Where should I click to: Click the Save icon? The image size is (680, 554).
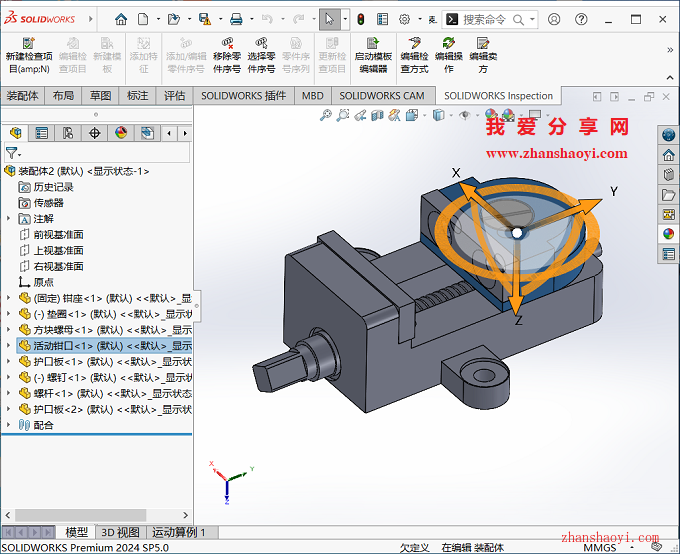pyautogui.click(x=205, y=19)
